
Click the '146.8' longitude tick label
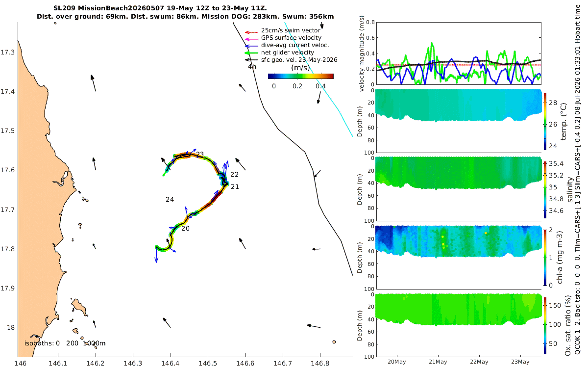(320, 364)
